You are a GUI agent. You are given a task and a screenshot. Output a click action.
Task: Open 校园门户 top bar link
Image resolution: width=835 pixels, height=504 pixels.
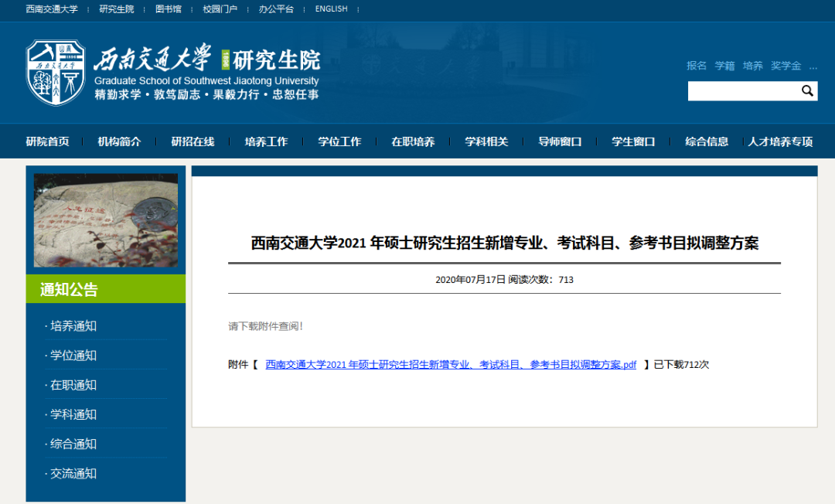tap(220, 9)
